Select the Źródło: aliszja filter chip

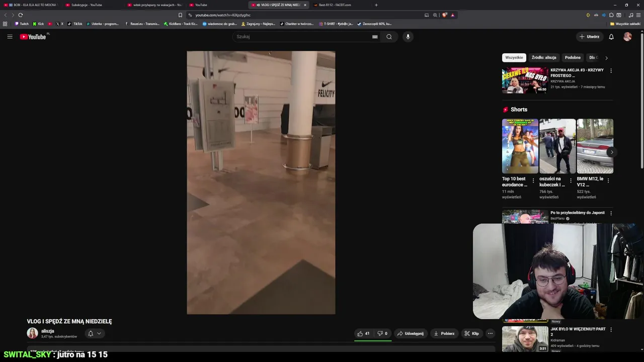544,57
